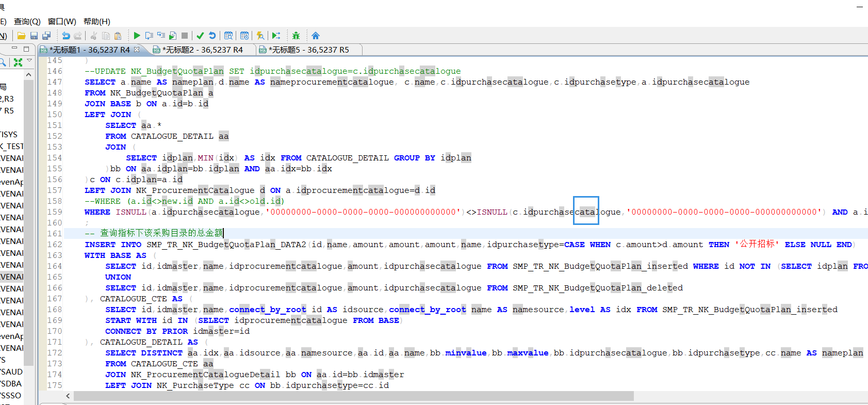
Task: Open the 窗口(W) menu
Action: [62, 21]
